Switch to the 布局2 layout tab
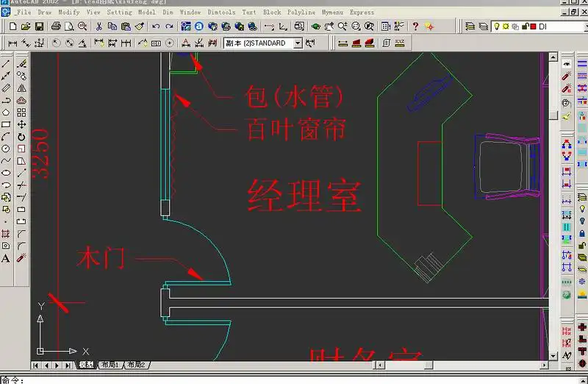The height and width of the screenshot is (384, 588). click(135, 365)
